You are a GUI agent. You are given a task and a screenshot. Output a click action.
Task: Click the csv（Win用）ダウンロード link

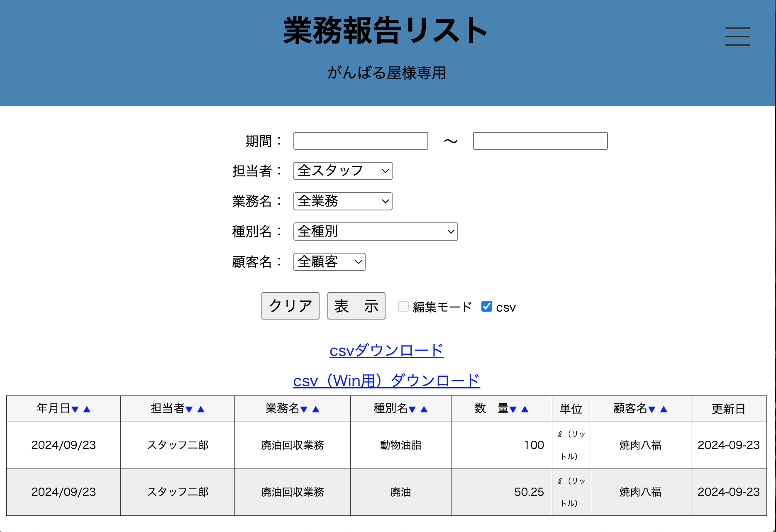pyautogui.click(x=386, y=381)
